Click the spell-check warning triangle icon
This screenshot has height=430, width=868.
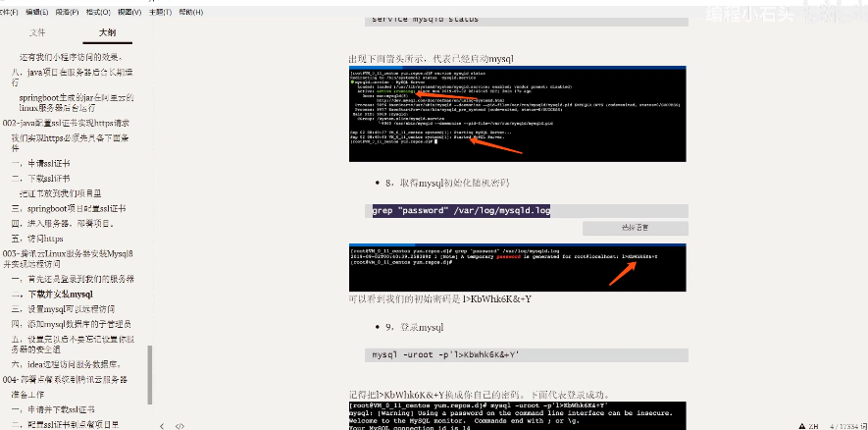pos(801,426)
